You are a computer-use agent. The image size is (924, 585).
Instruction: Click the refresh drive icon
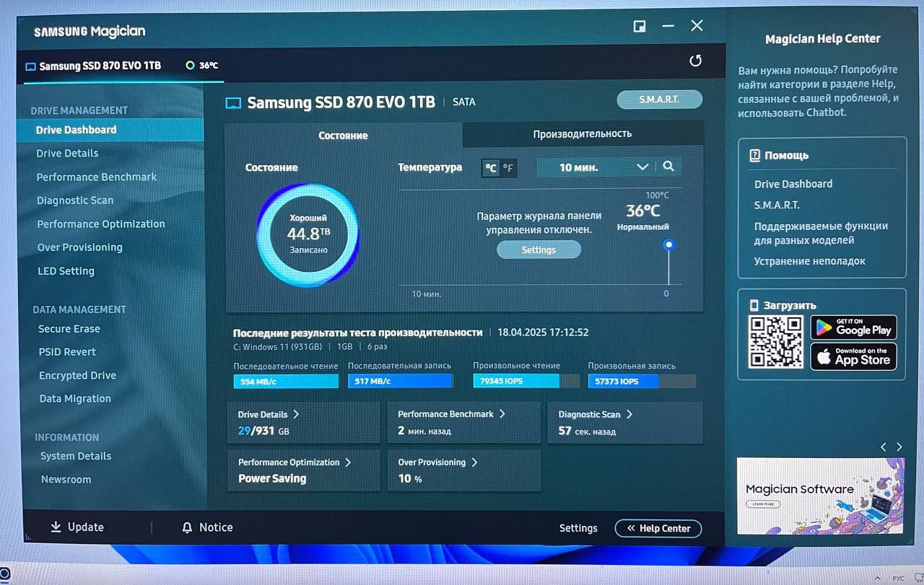(695, 61)
